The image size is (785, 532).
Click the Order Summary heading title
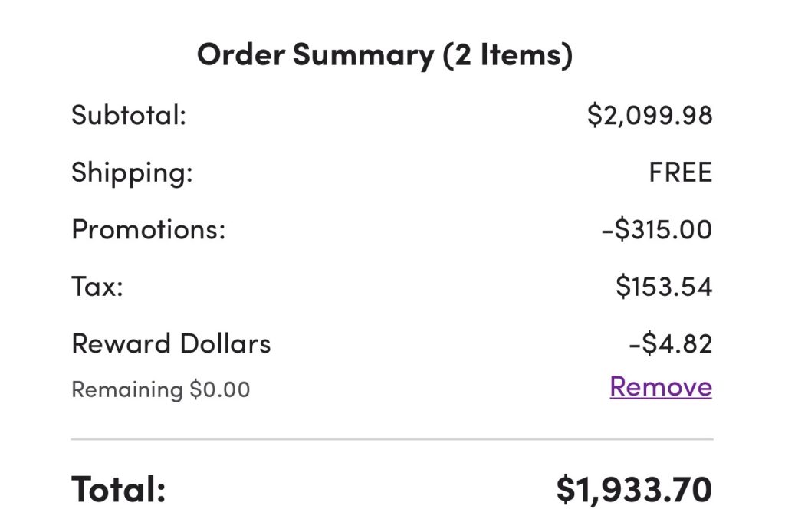coord(315,55)
